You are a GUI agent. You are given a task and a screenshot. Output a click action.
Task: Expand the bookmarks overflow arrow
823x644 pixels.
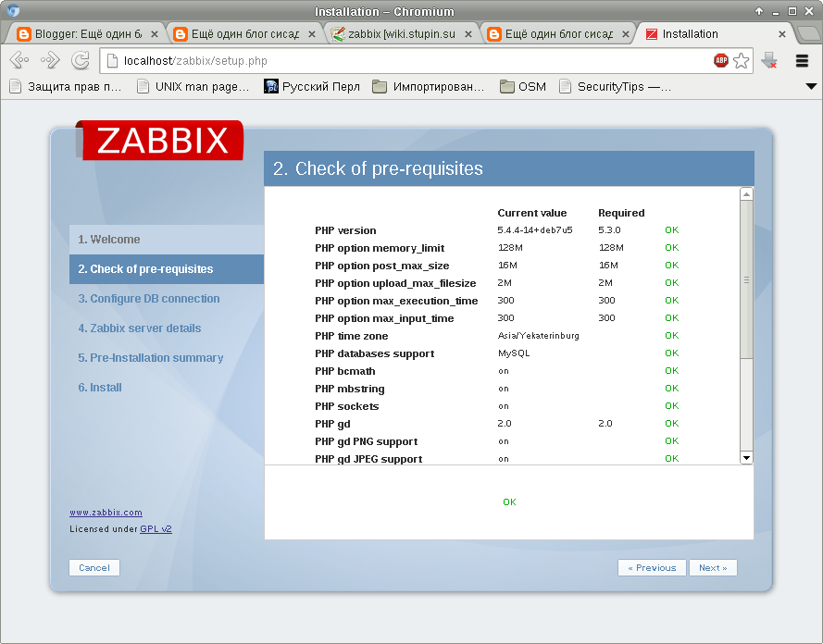pos(811,87)
